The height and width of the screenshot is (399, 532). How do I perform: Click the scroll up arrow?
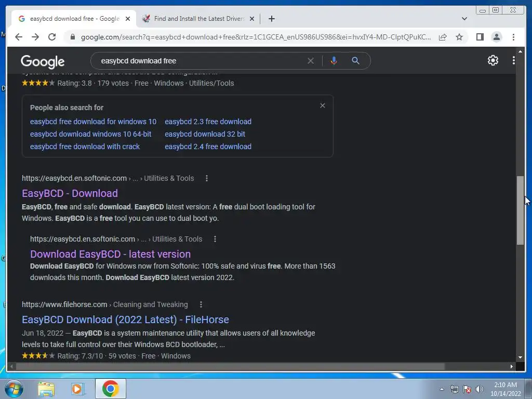(x=520, y=51)
